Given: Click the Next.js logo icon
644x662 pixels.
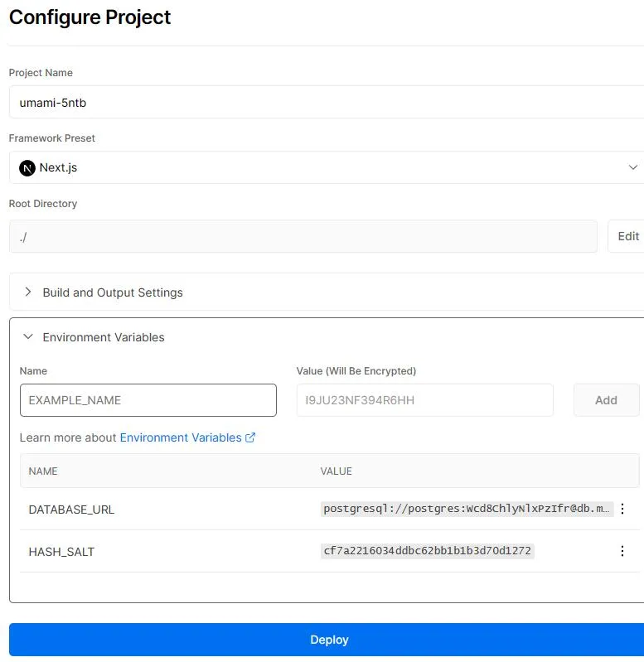Looking at the screenshot, I should [x=27, y=168].
